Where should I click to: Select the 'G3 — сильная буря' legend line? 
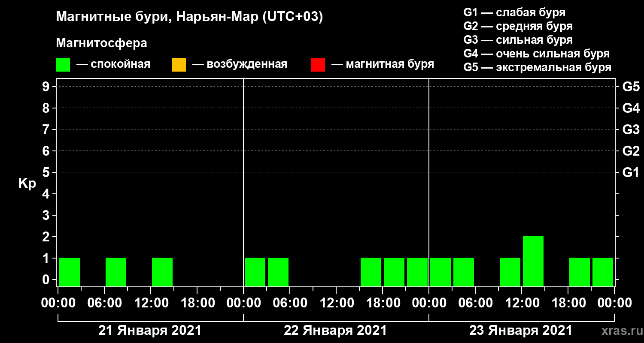pos(518,40)
